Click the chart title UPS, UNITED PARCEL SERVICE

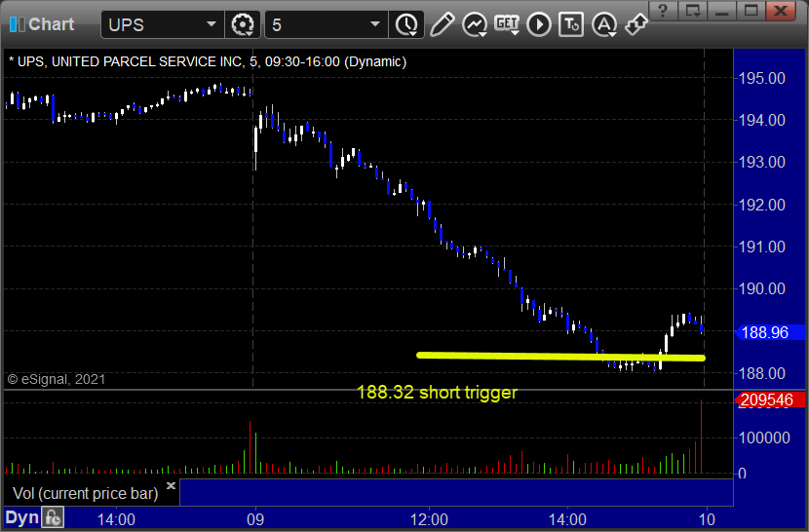[208, 61]
